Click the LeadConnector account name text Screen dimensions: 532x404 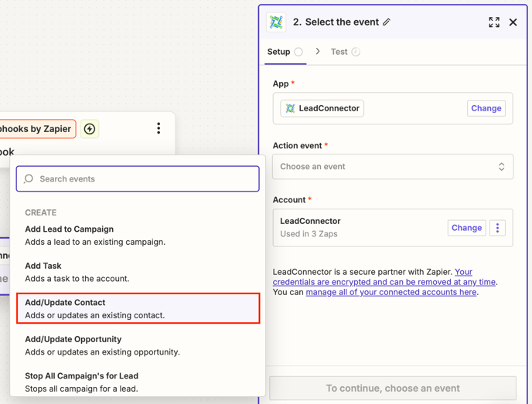pyautogui.click(x=310, y=222)
